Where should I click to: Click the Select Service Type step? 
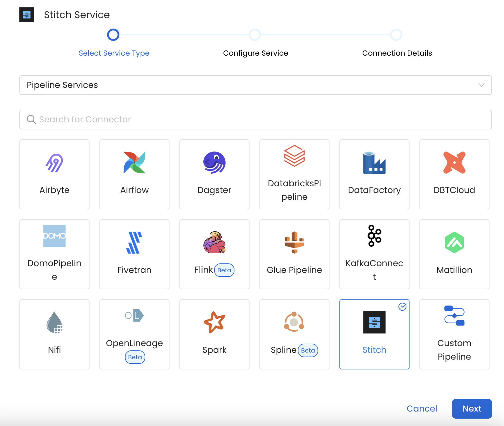tap(113, 35)
